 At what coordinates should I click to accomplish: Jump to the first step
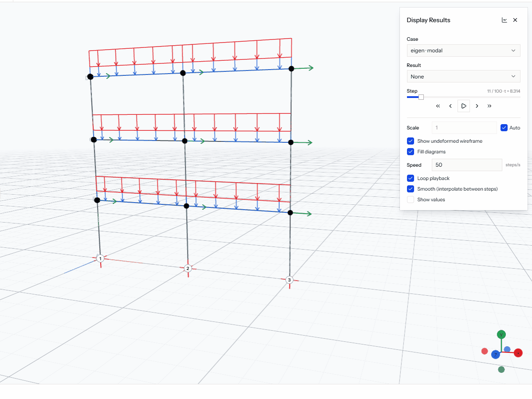click(x=438, y=106)
